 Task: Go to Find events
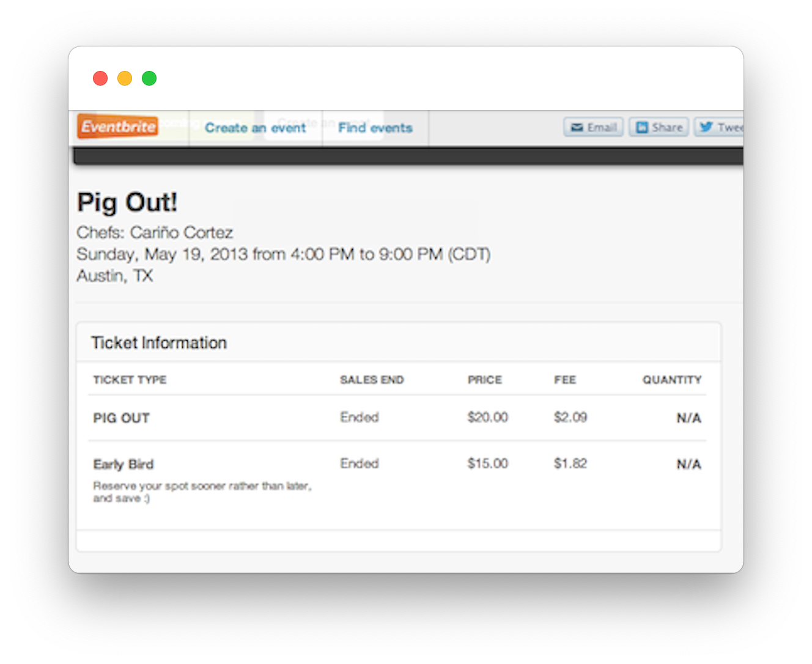pyautogui.click(x=375, y=128)
